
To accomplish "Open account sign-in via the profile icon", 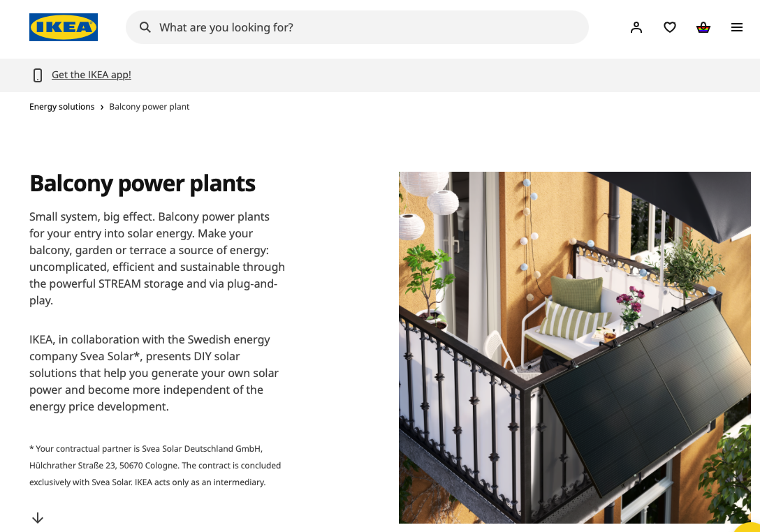I will pyautogui.click(x=636, y=27).
